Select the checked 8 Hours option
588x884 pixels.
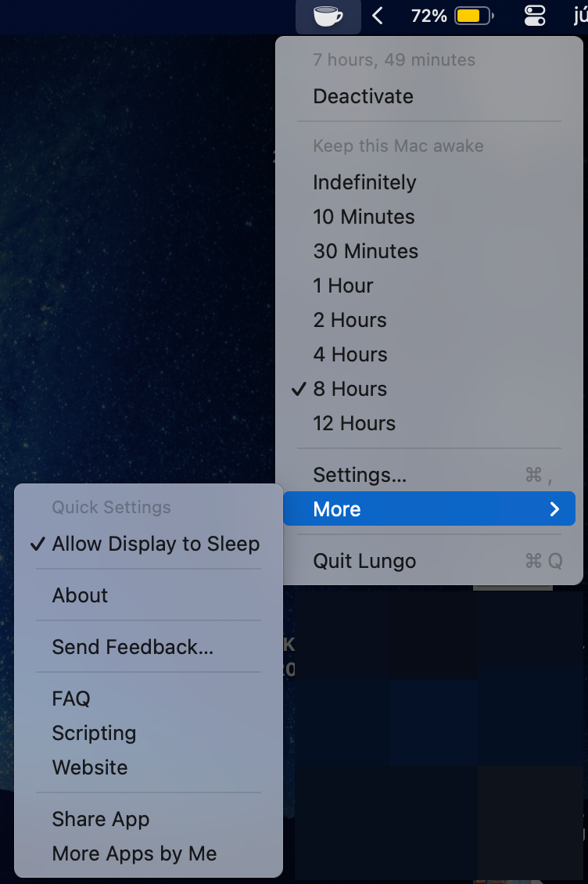429,389
